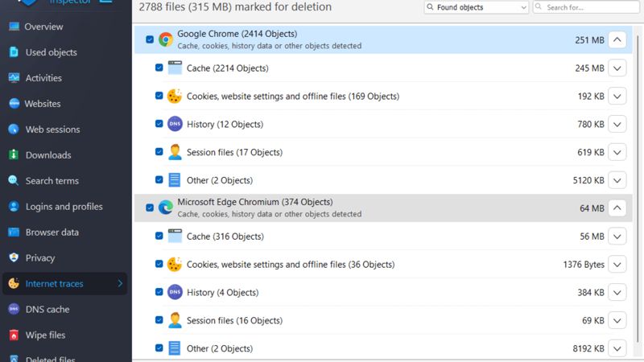Image resolution: width=644 pixels, height=362 pixels.
Task: Click the Used objects sidebar icon
Action: tap(14, 52)
